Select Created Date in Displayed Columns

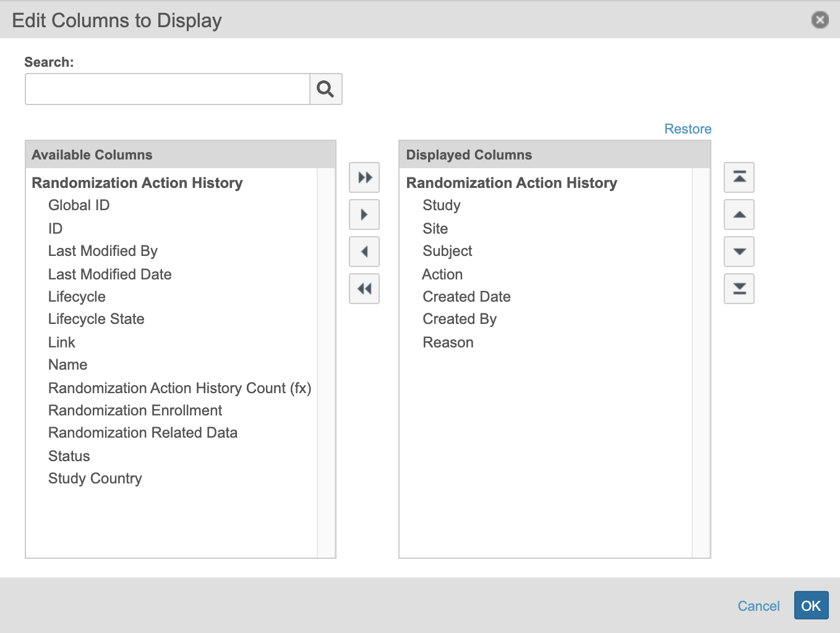466,297
